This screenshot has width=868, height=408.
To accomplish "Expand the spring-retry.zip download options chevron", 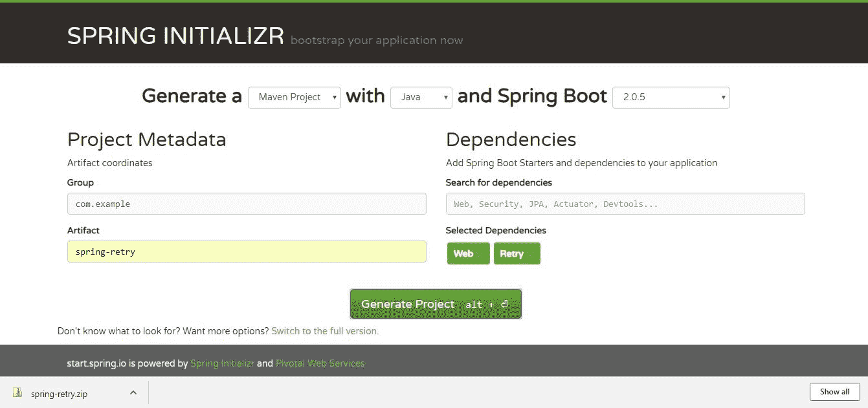I will point(133,392).
